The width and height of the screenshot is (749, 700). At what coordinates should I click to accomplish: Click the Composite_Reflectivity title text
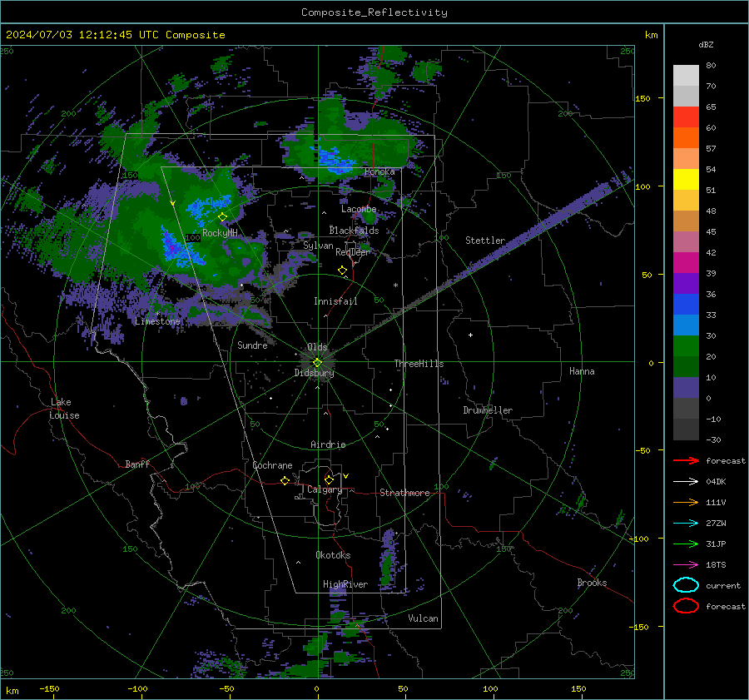pos(374,12)
